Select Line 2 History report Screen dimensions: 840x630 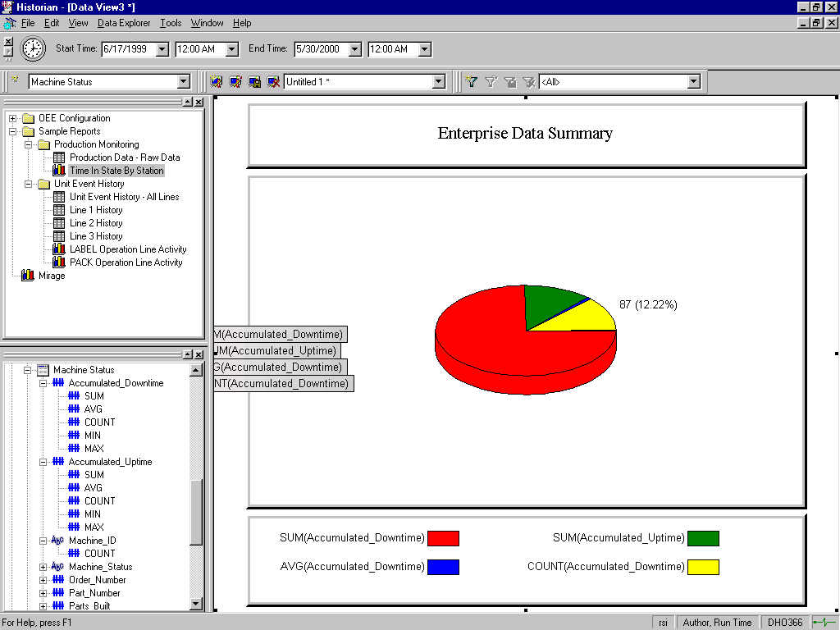96,223
